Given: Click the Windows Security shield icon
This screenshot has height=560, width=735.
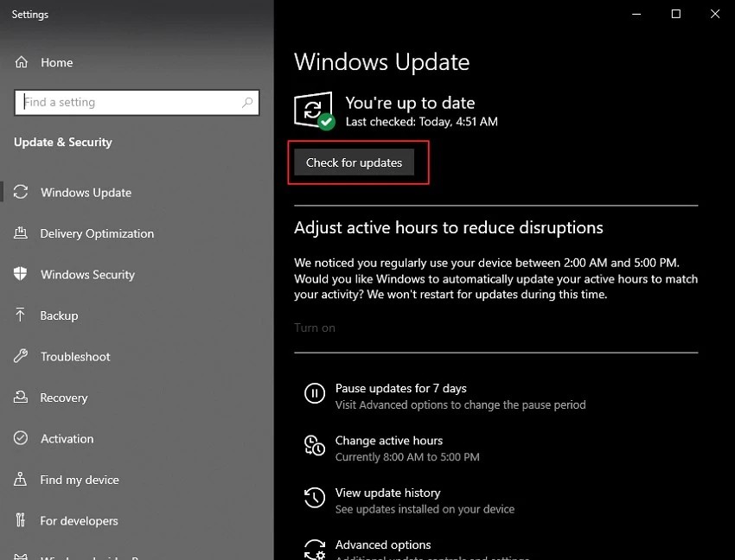Looking at the screenshot, I should [x=20, y=274].
